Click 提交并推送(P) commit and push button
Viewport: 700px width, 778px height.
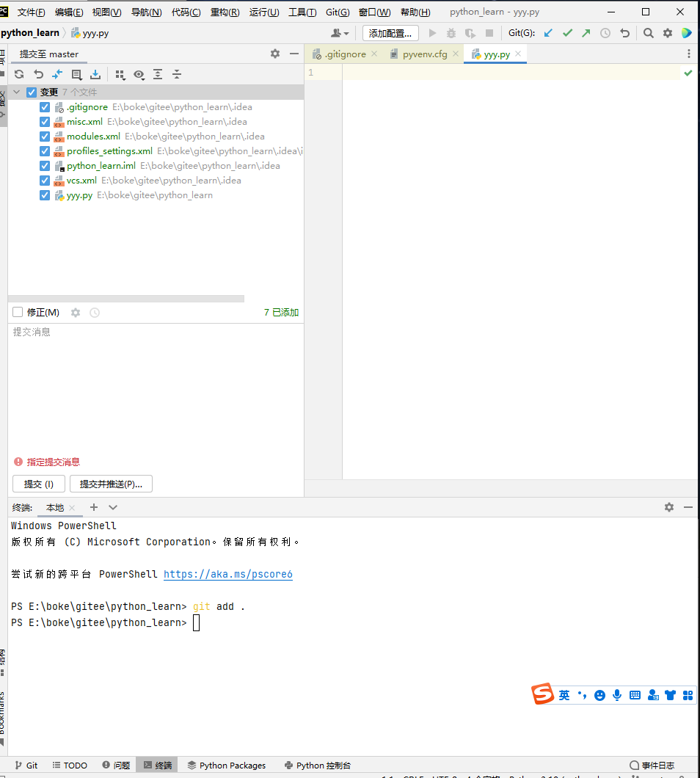click(x=111, y=484)
